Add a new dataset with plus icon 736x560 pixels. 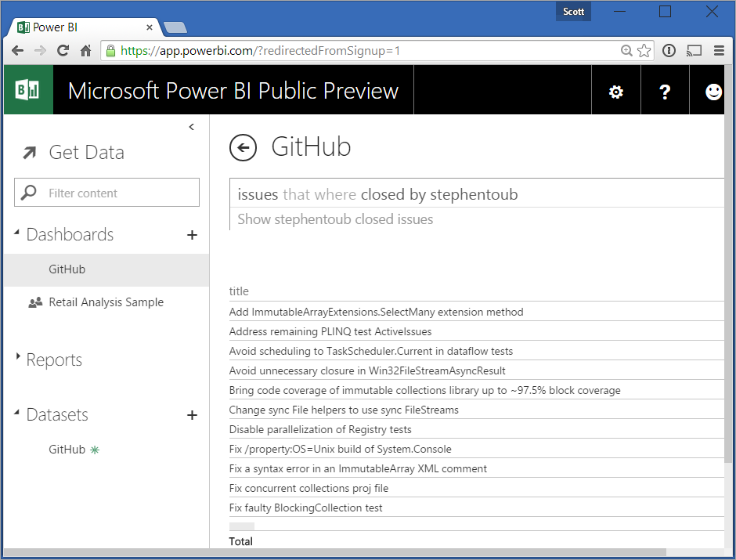[192, 415]
